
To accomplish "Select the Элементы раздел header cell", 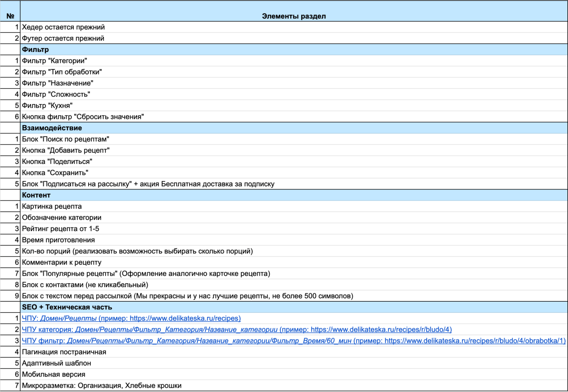I will [294, 16].
